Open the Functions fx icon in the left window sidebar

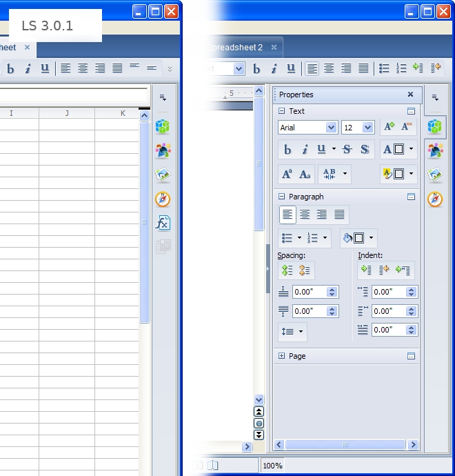click(x=163, y=223)
